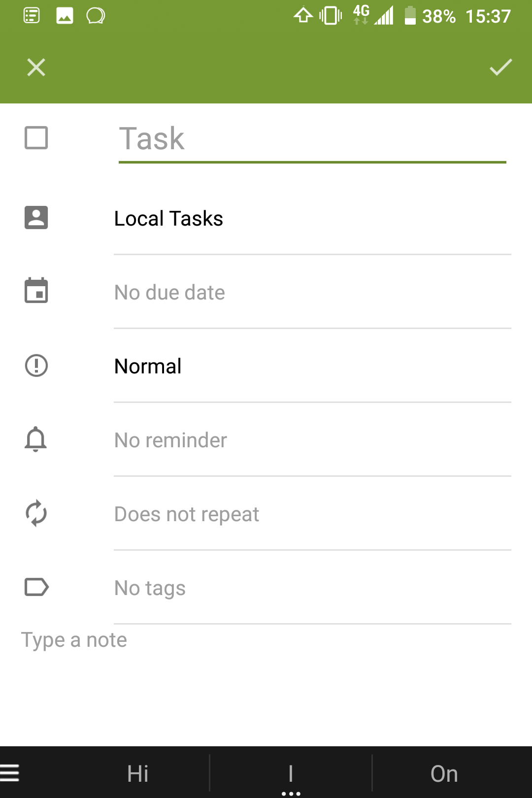The width and height of the screenshot is (532, 798).
Task: Tick the task completion checkbox
Action: pyautogui.click(x=36, y=137)
